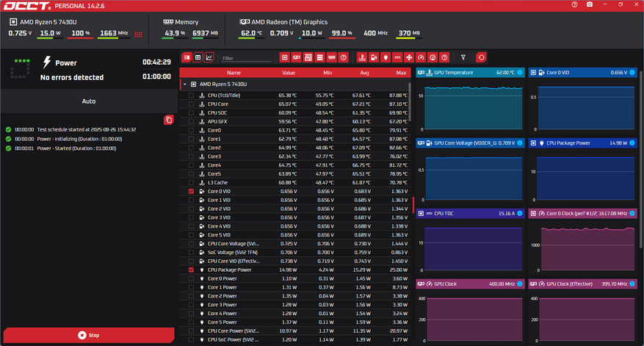Check the L3 Cache checkbox
The width and height of the screenshot is (644, 346).
click(x=191, y=183)
